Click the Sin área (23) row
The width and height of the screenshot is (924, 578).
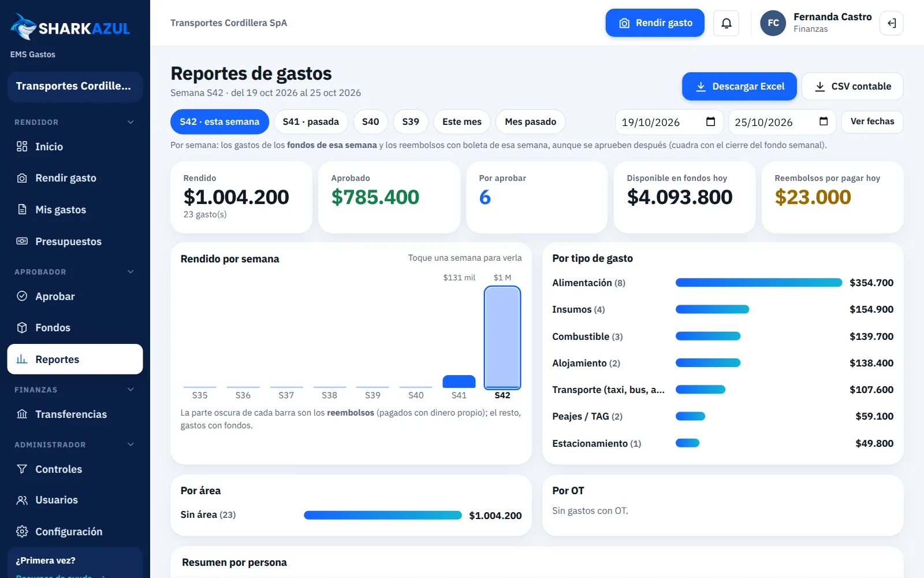pyautogui.click(x=351, y=515)
